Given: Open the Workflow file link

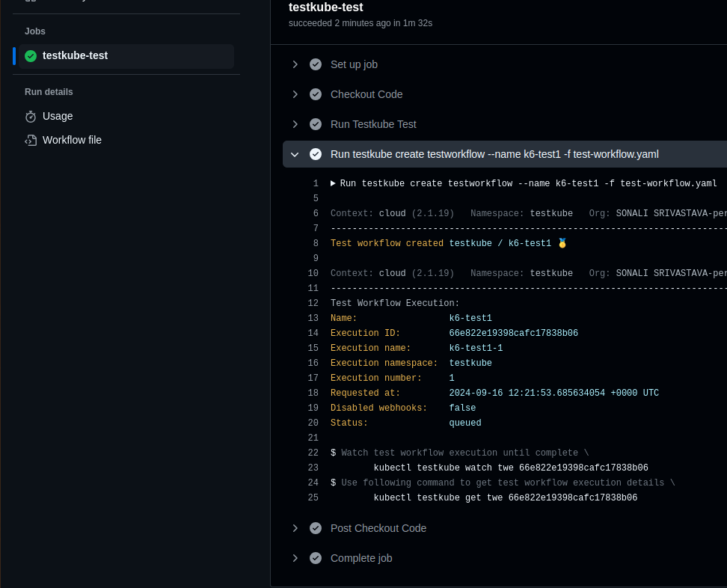Looking at the screenshot, I should (x=72, y=140).
